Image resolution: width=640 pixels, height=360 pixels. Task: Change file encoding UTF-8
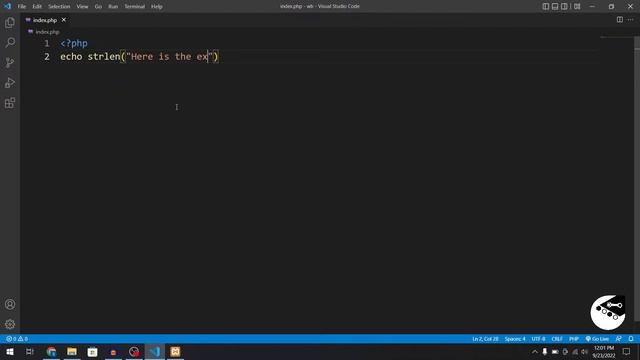pos(538,339)
